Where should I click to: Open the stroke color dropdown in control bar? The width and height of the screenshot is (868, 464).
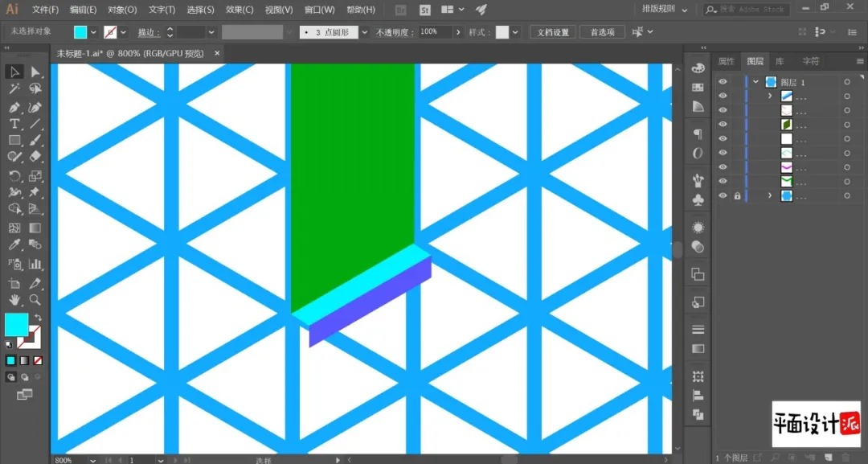pyautogui.click(x=123, y=32)
